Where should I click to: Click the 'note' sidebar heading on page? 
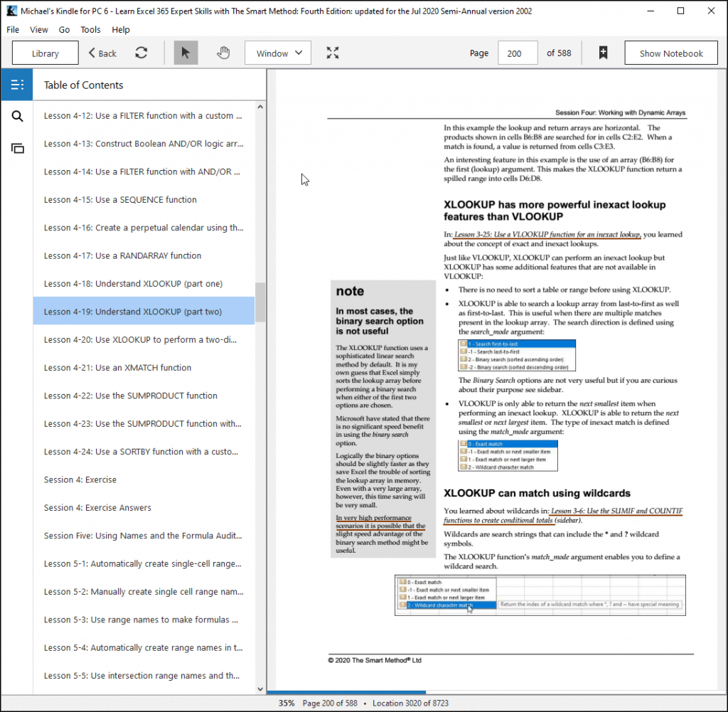pyautogui.click(x=350, y=291)
